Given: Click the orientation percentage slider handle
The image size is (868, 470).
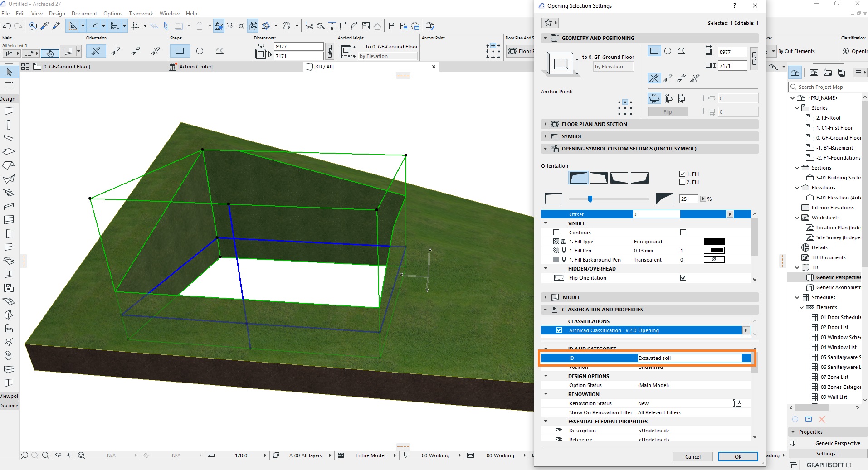Looking at the screenshot, I should pyautogui.click(x=590, y=199).
